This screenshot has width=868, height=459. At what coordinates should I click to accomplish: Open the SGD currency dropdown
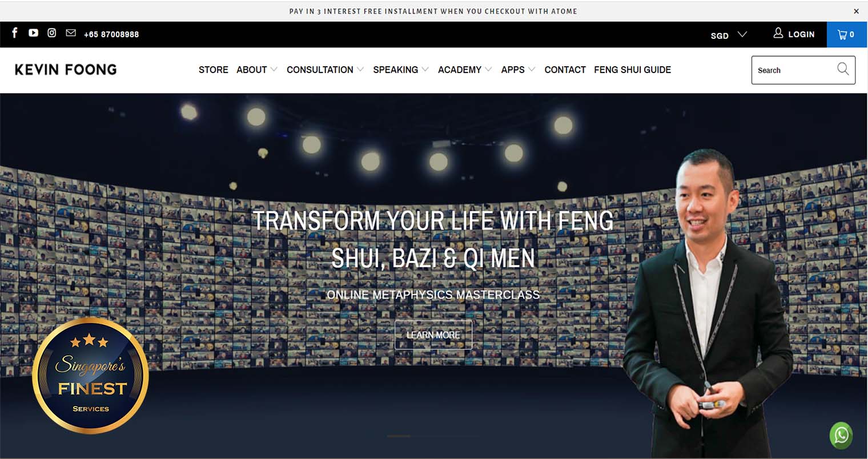pos(729,35)
